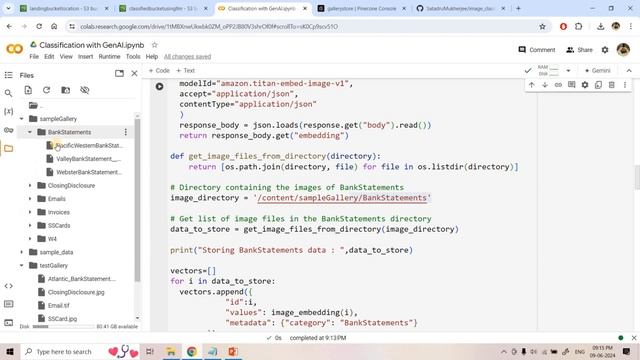Open the View menu
The height and width of the screenshot is (360, 640).
66,57
